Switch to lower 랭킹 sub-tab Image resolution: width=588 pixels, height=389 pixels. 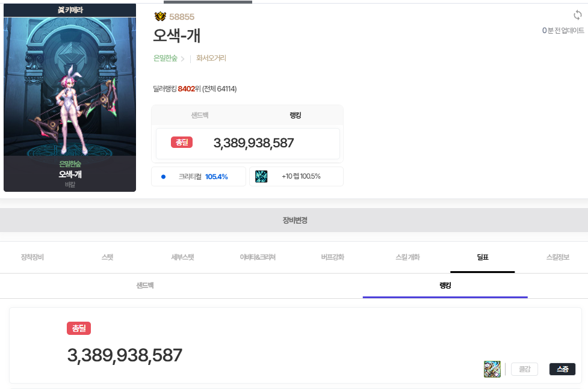click(445, 286)
